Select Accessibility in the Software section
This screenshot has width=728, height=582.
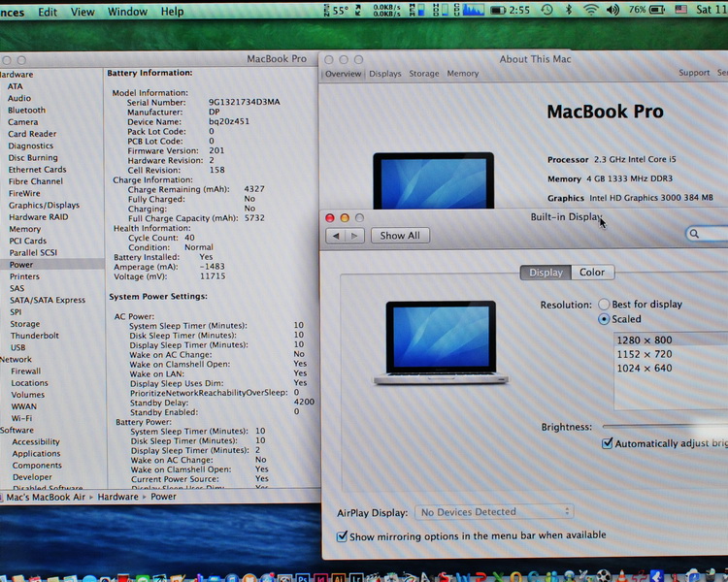coord(36,442)
